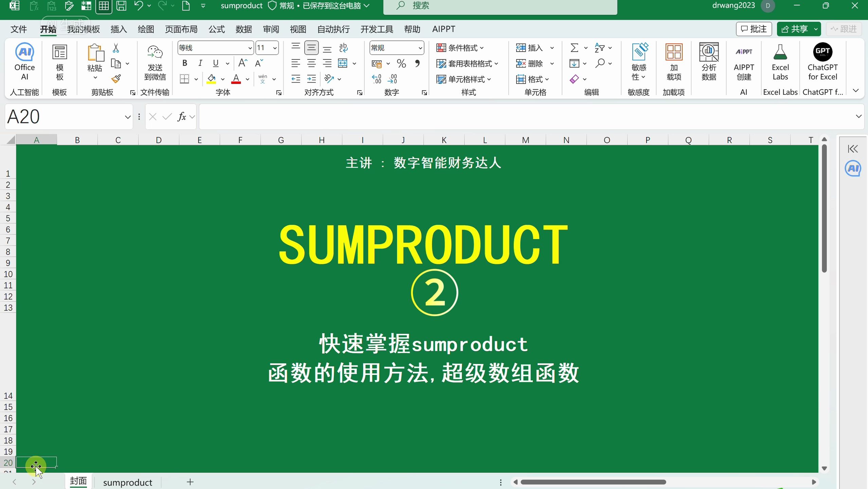Expand the Name Box dropdown

pyautogui.click(x=127, y=116)
